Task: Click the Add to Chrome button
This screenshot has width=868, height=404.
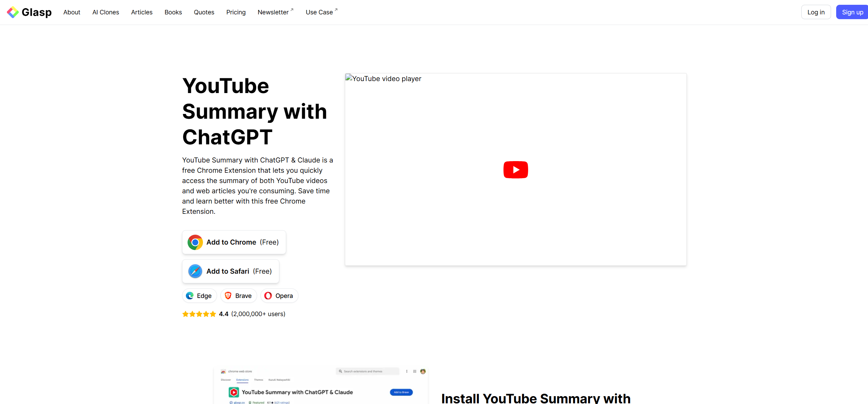Action: [234, 242]
